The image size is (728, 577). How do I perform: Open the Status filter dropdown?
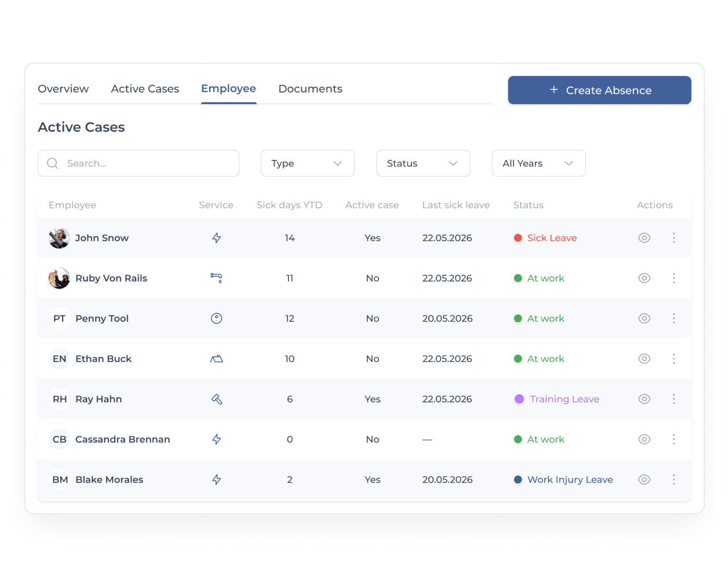(423, 163)
